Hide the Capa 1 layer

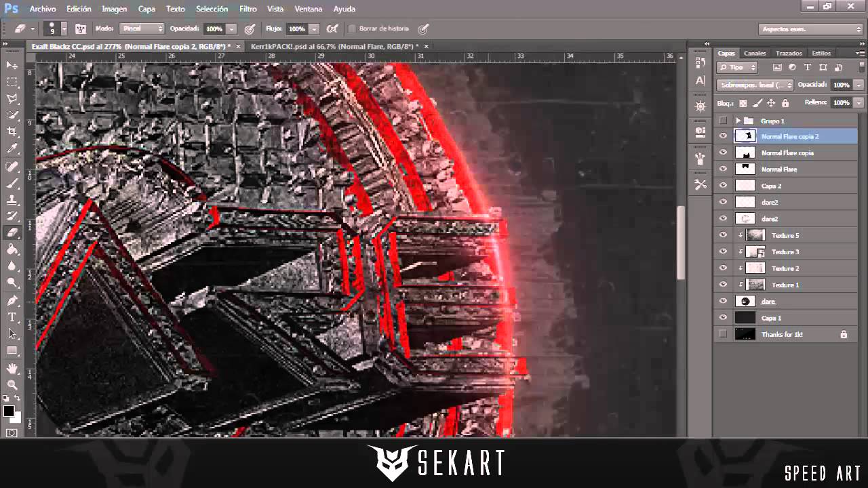[x=723, y=318]
